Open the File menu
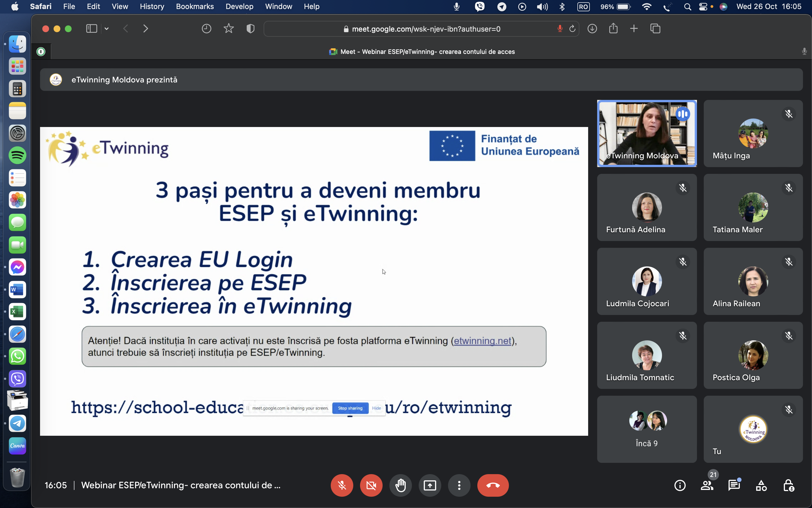This screenshot has width=812, height=508. pos(69,6)
